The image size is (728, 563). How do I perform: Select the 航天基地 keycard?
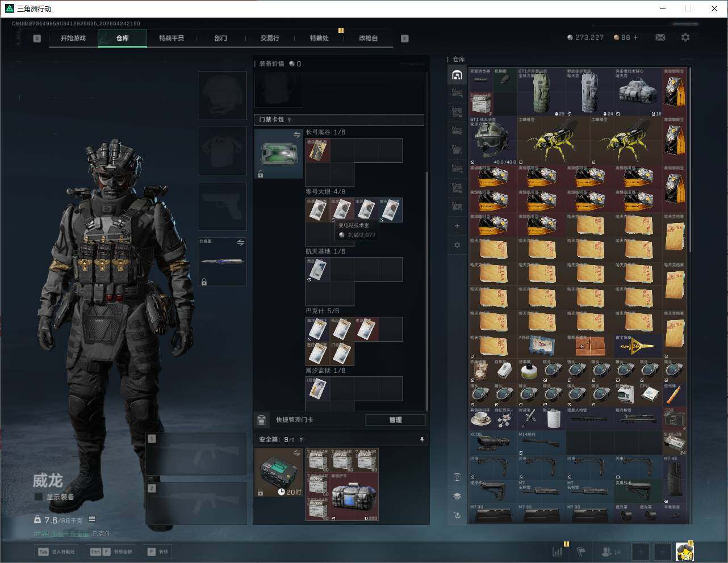click(318, 270)
